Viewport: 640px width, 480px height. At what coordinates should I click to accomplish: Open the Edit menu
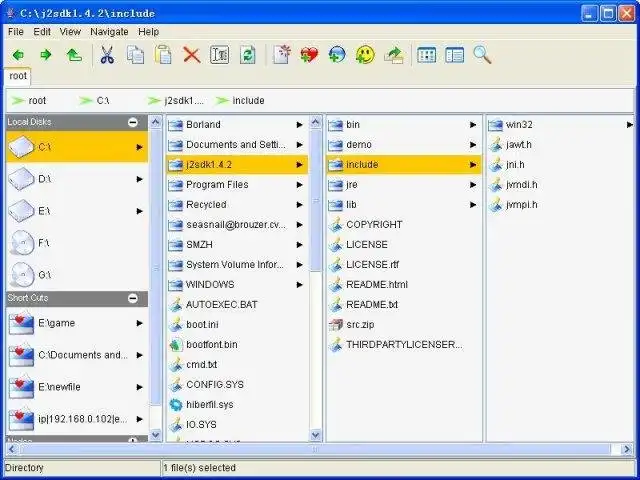click(x=42, y=32)
